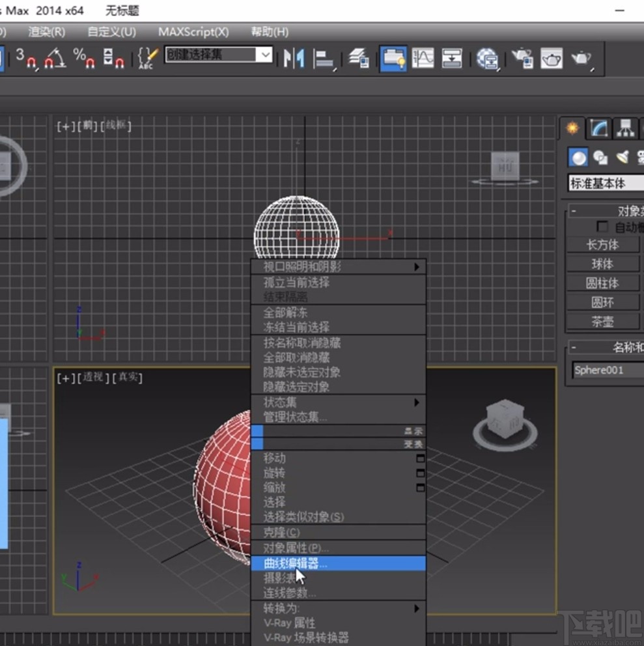Toggle the Spinner Snap tool
The height and width of the screenshot is (646, 644).
tap(113, 58)
